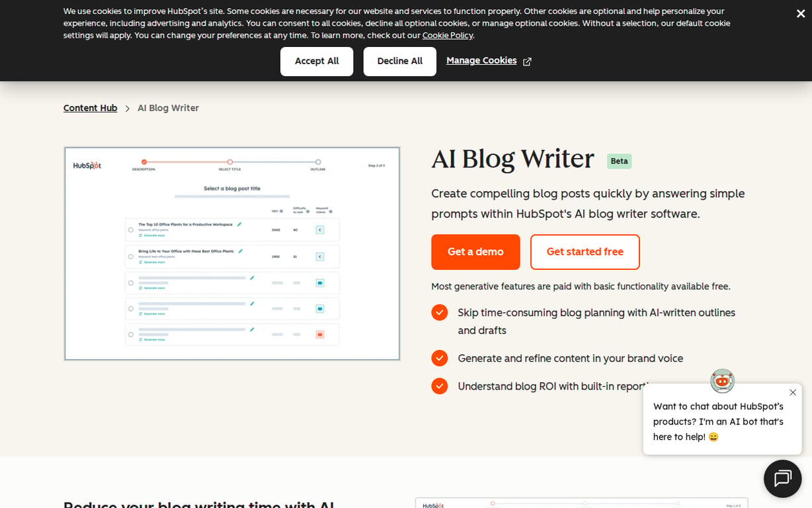
Task: Click edit pencil beside Top 10 Office Plants
Action: coord(239,224)
